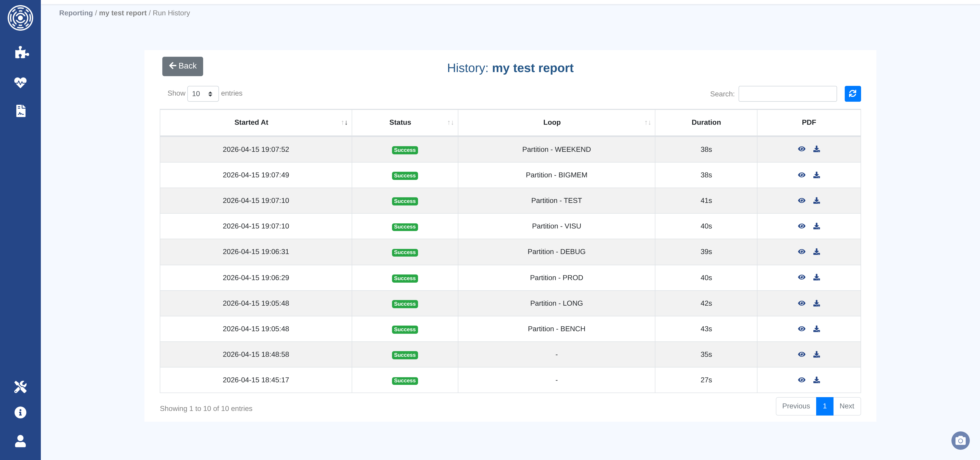Open the user profile sidebar icon
Image resolution: width=980 pixels, height=460 pixels.
coord(20,441)
